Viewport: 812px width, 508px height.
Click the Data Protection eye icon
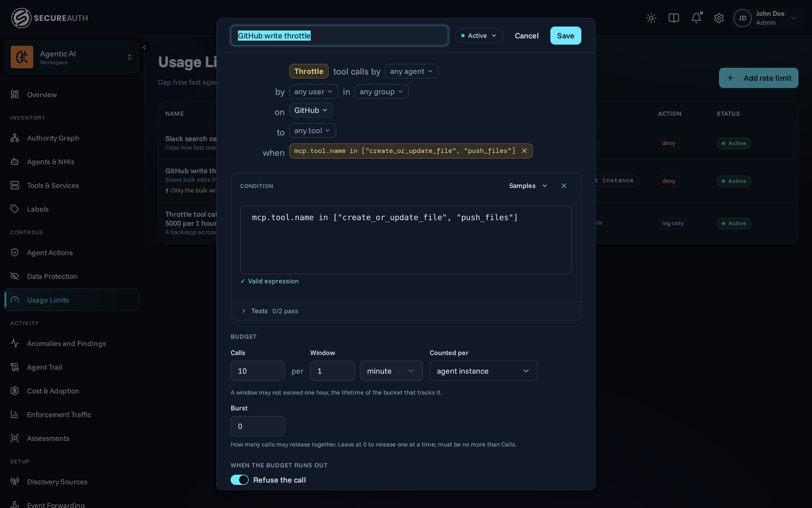pos(15,276)
